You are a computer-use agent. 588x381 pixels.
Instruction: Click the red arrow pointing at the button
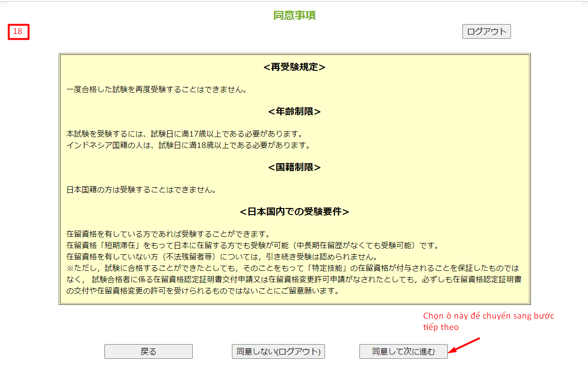465,345
